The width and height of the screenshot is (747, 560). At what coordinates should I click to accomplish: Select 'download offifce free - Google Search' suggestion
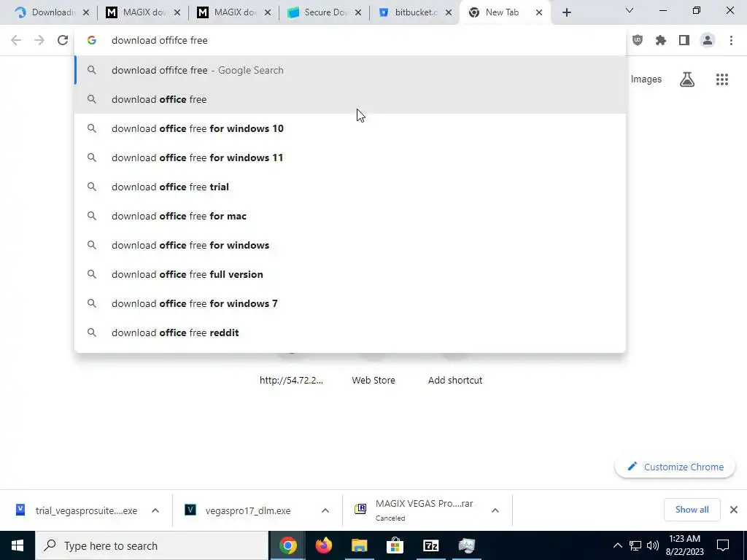(350, 70)
